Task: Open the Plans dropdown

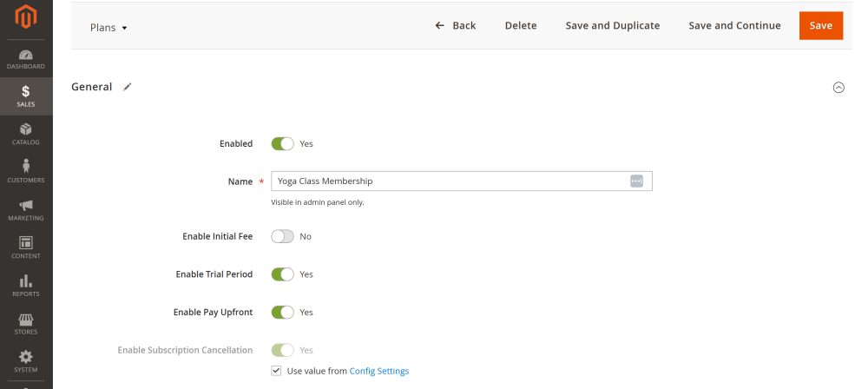Action: [108, 27]
